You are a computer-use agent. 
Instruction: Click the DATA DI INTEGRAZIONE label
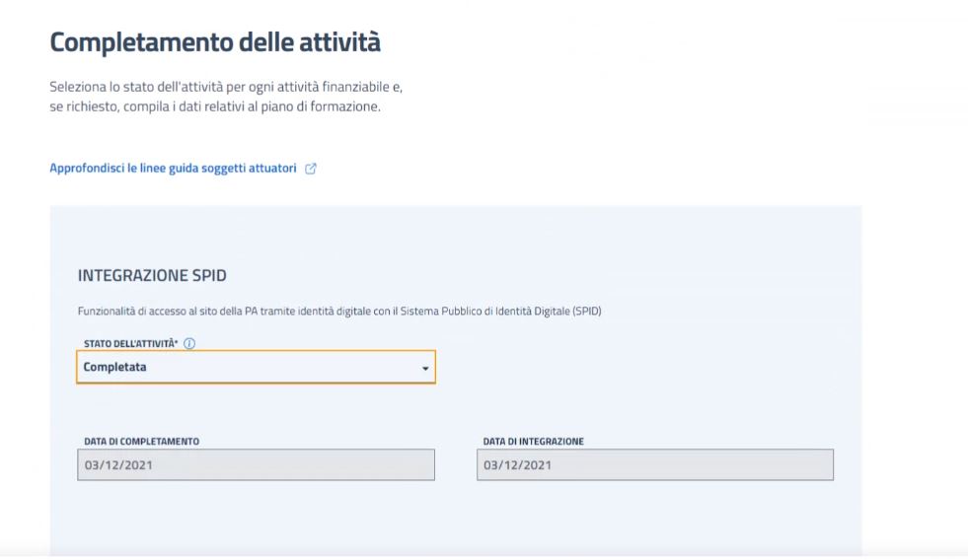point(534,442)
